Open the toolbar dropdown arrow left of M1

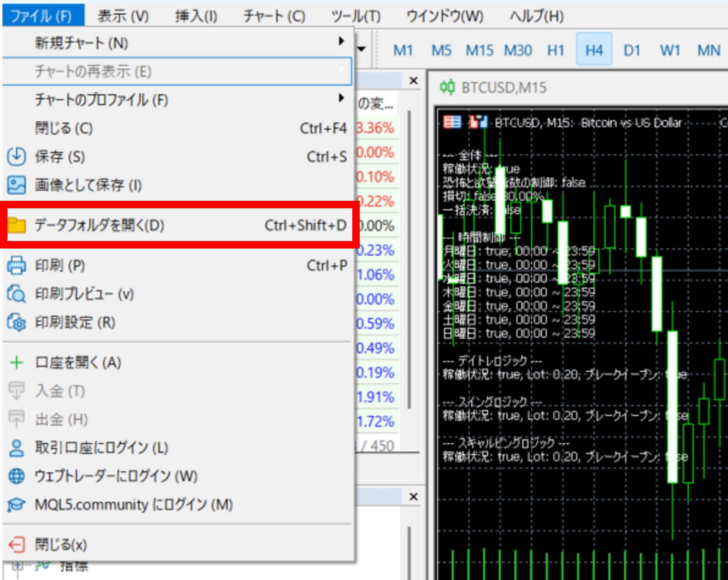coord(362,49)
